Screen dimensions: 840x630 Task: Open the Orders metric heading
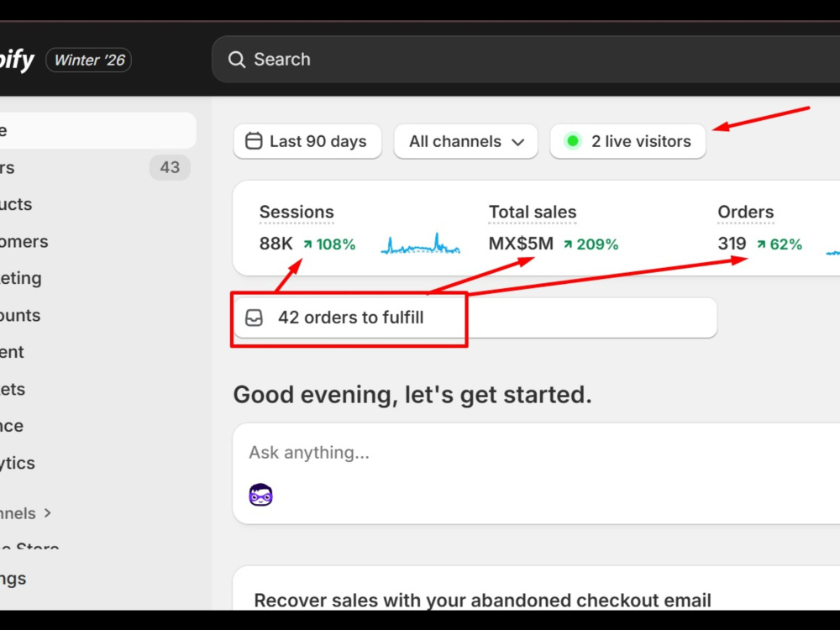(x=746, y=213)
